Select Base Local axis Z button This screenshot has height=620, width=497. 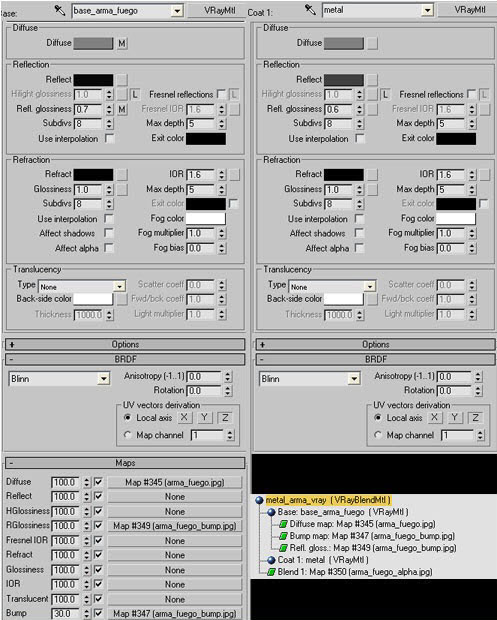[x=225, y=418]
